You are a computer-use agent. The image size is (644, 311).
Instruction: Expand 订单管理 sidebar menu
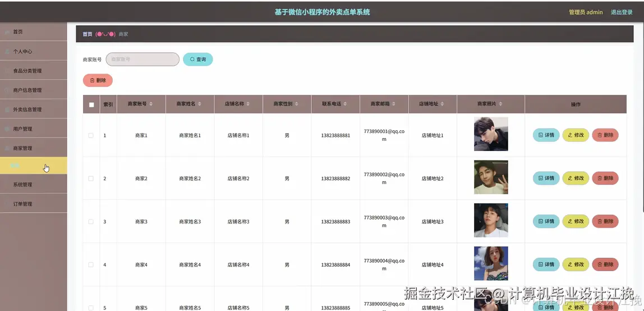[x=33, y=204]
